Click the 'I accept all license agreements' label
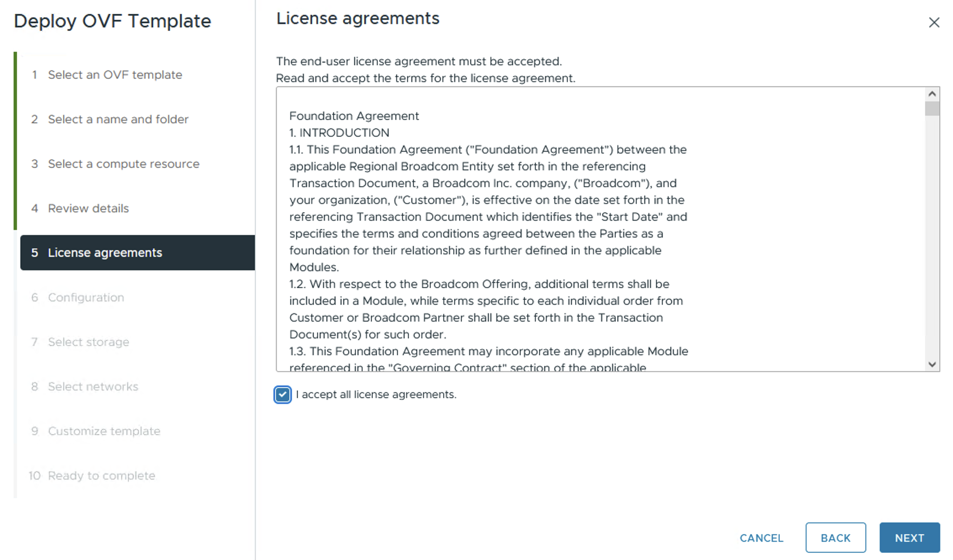The image size is (953, 560). point(376,394)
